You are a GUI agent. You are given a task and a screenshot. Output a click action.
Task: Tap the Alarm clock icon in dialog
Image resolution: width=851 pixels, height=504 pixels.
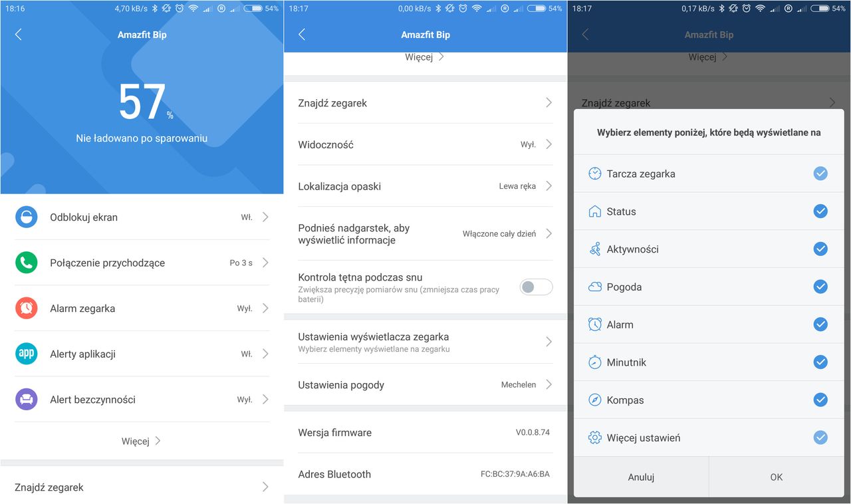coord(595,324)
